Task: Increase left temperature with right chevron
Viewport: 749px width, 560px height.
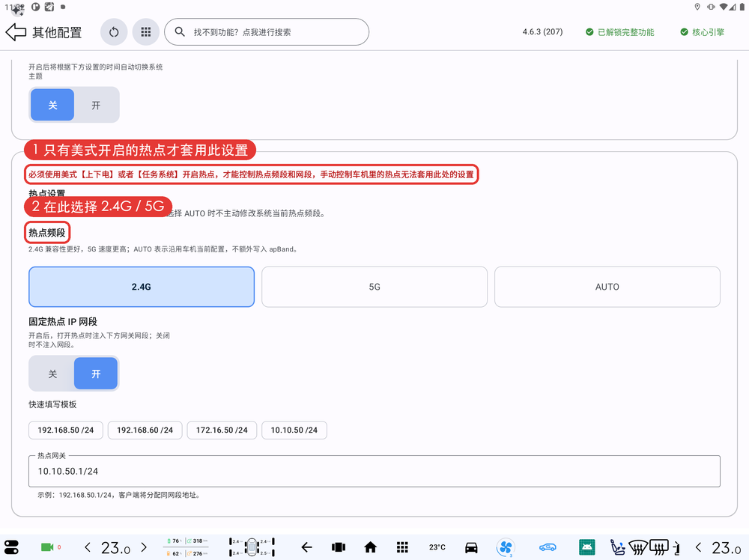Action: click(x=144, y=547)
